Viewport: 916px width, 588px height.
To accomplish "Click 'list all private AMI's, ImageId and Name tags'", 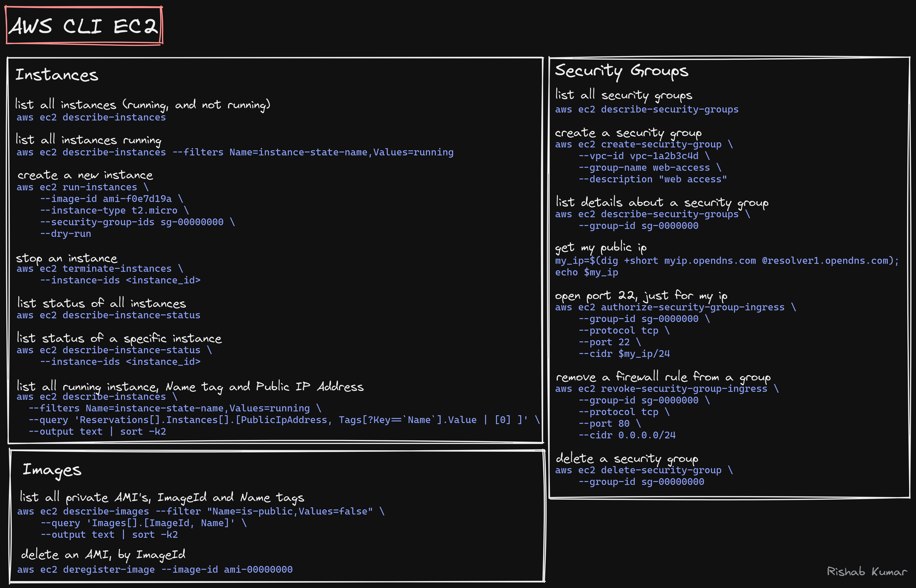I will click(162, 498).
